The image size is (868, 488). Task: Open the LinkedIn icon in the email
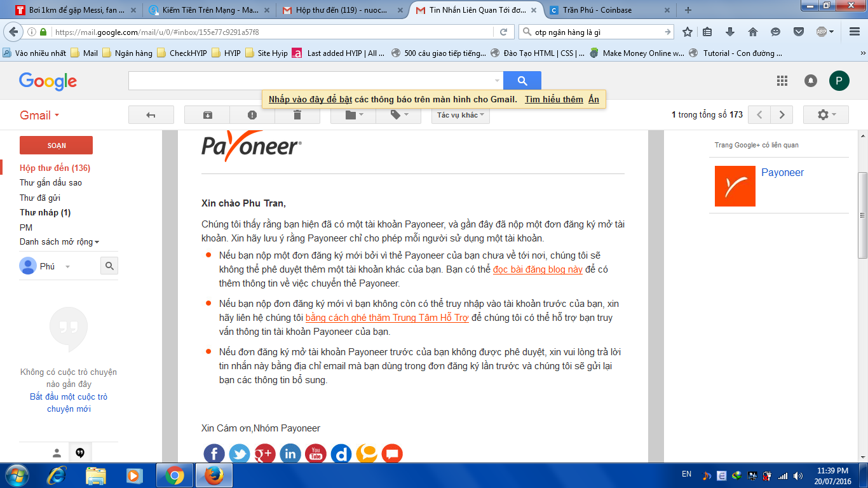[x=290, y=454]
